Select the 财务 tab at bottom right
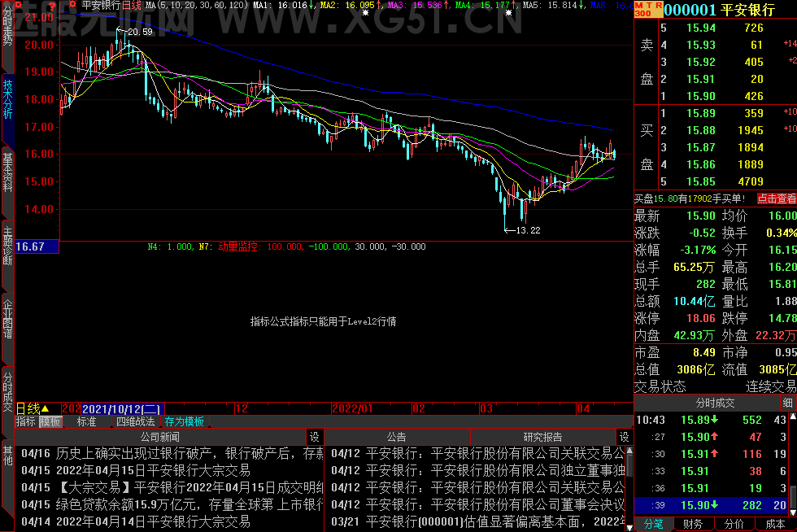This screenshot has width=797, height=532. tap(693, 525)
